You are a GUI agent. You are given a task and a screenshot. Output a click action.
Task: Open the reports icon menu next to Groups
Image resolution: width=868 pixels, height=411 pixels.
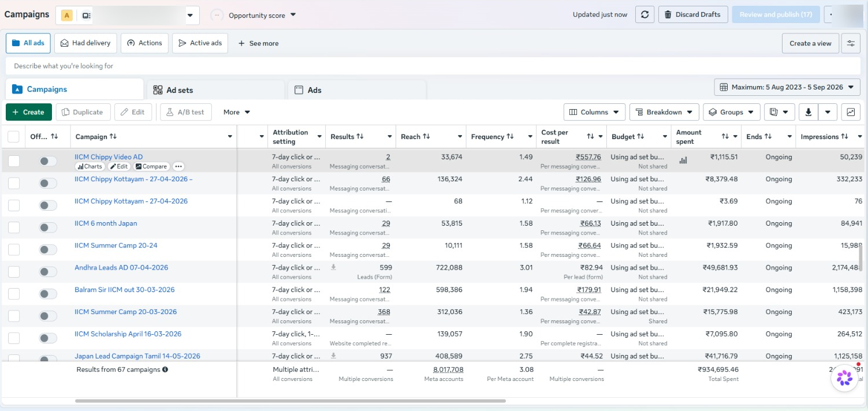point(779,112)
